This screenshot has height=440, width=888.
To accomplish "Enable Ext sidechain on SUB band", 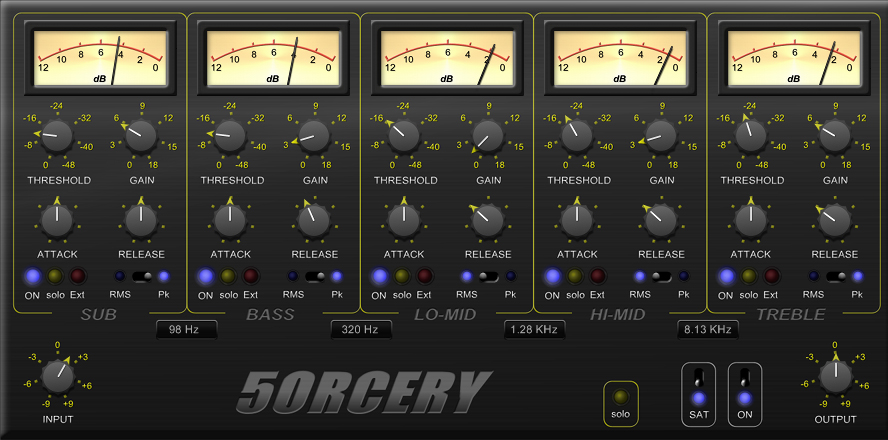I will (78, 276).
